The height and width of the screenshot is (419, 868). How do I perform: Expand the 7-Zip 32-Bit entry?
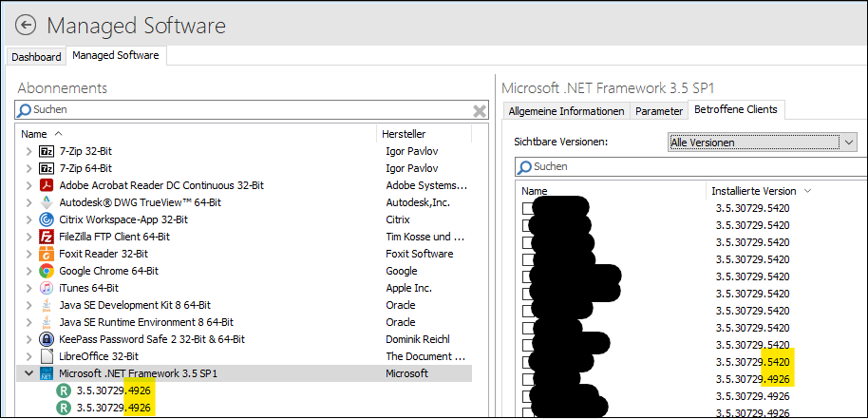28,151
